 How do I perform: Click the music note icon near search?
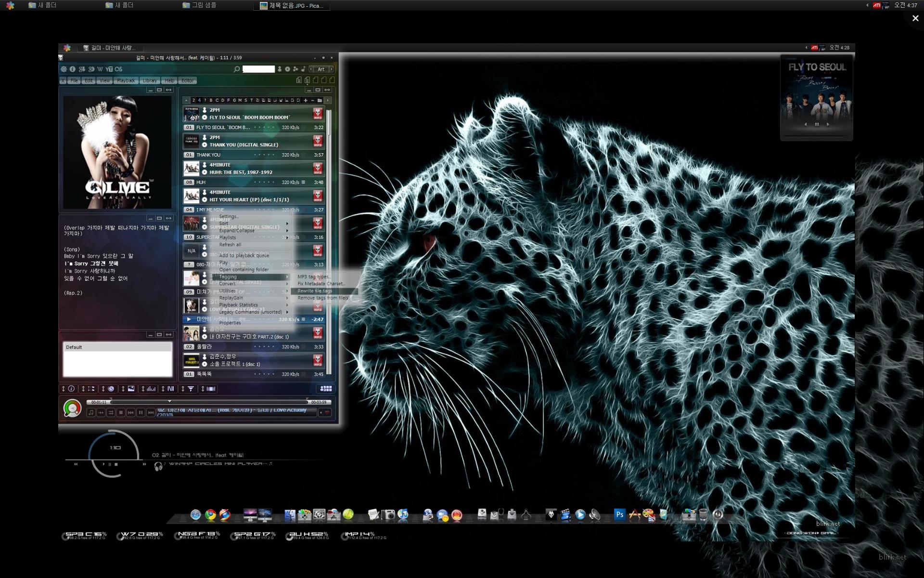[x=303, y=69]
